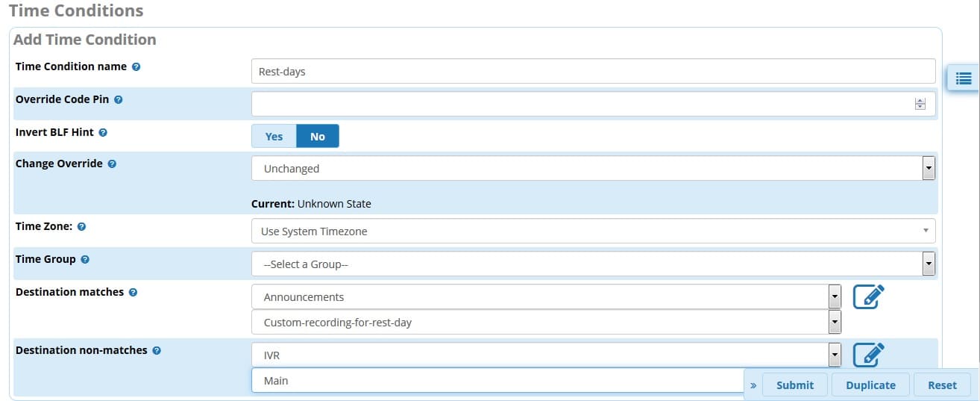Click the help icon next to Destination non-matches

click(157, 350)
